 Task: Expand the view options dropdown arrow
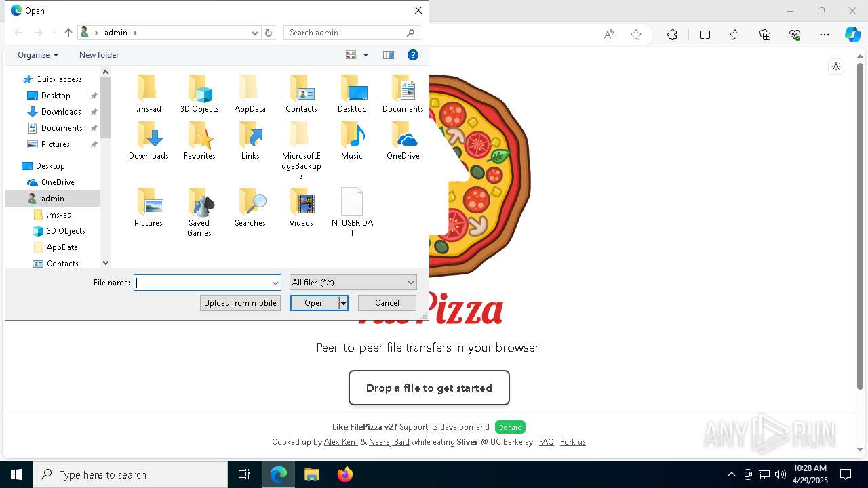point(366,55)
